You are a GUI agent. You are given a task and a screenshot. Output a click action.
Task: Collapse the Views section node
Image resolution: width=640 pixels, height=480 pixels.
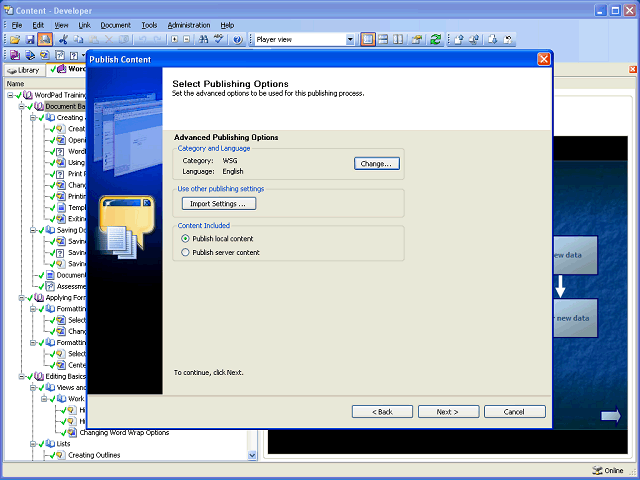pos(33,387)
